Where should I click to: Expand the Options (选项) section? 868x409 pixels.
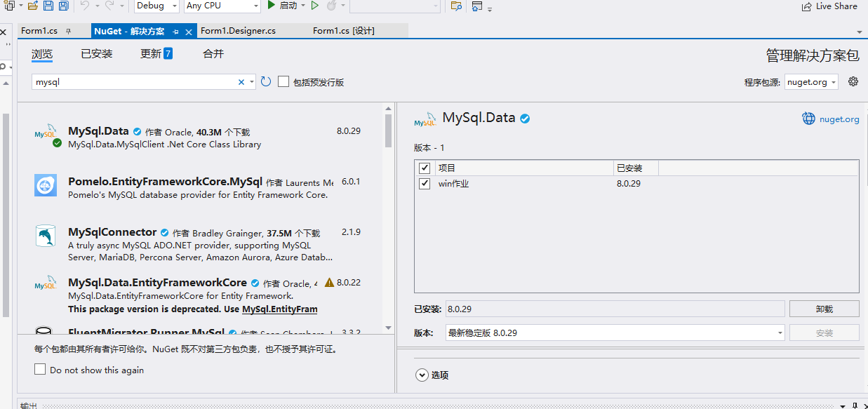[x=422, y=375]
